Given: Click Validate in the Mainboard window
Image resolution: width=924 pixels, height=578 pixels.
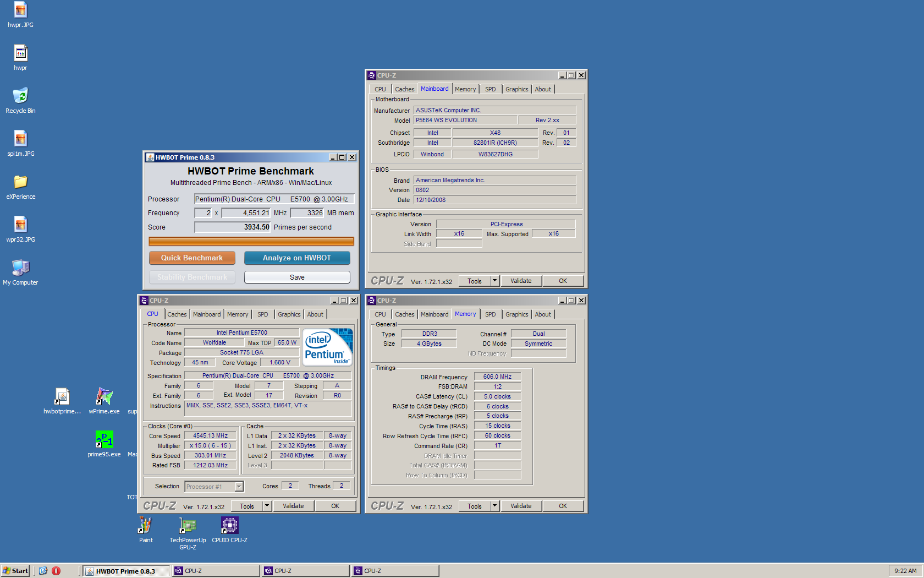Looking at the screenshot, I should click(521, 281).
